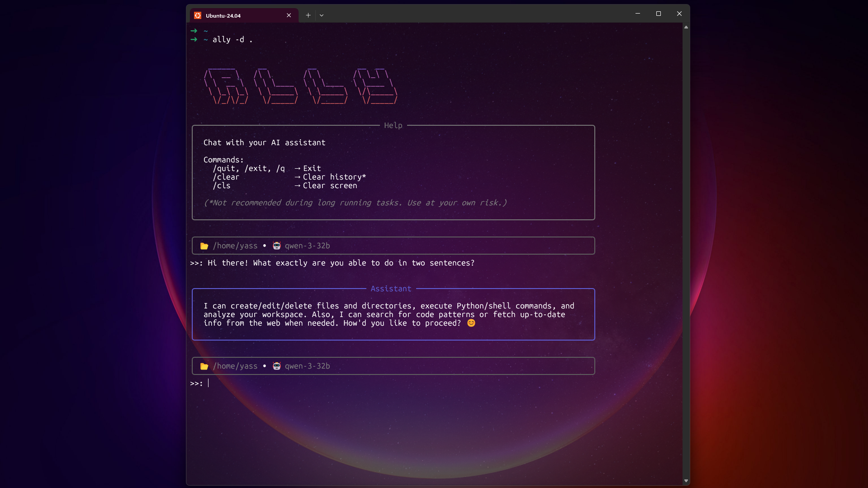Click the 'Assistant' panel title
The image size is (868, 488).
[x=391, y=289]
